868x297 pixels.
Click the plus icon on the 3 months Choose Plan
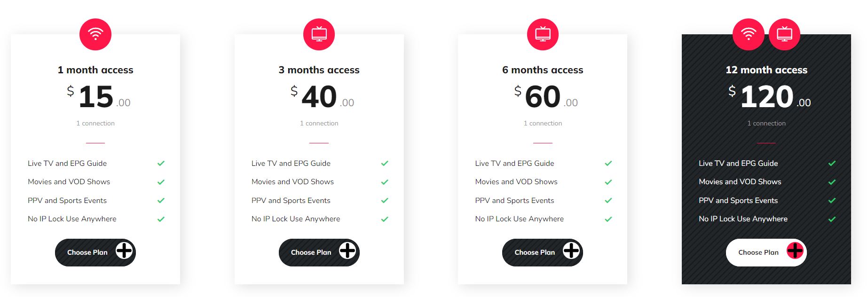click(347, 252)
